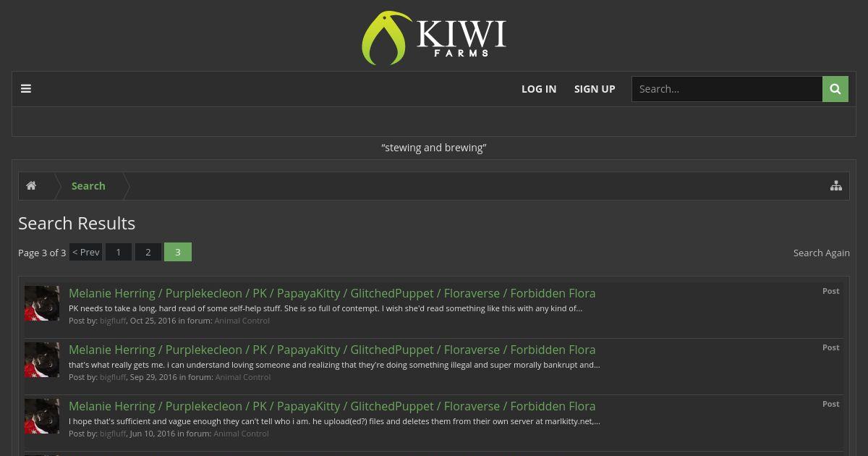Viewport: 868px width, 456px height.
Task: Click SIGN UP
Action: [595, 89]
